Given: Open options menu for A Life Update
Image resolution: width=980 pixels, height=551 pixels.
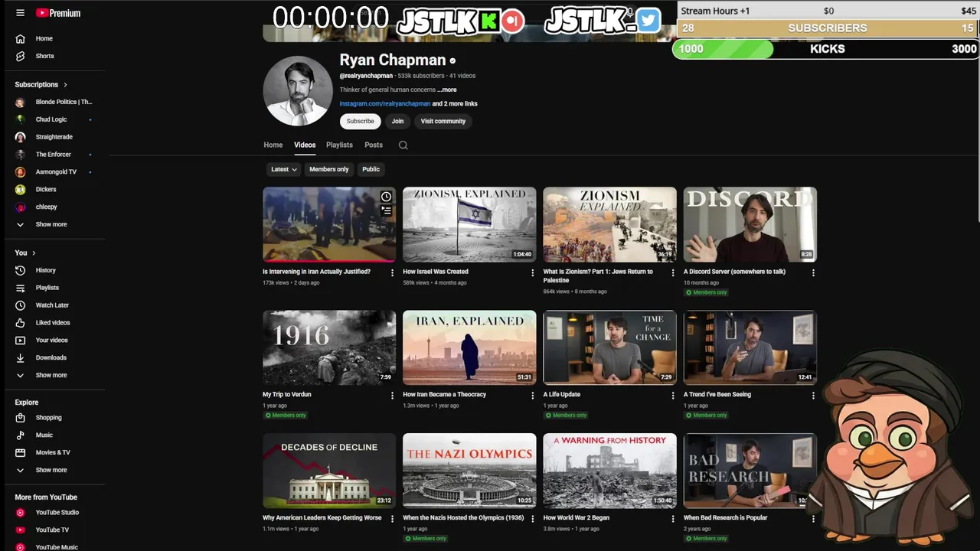Looking at the screenshot, I should pos(673,396).
